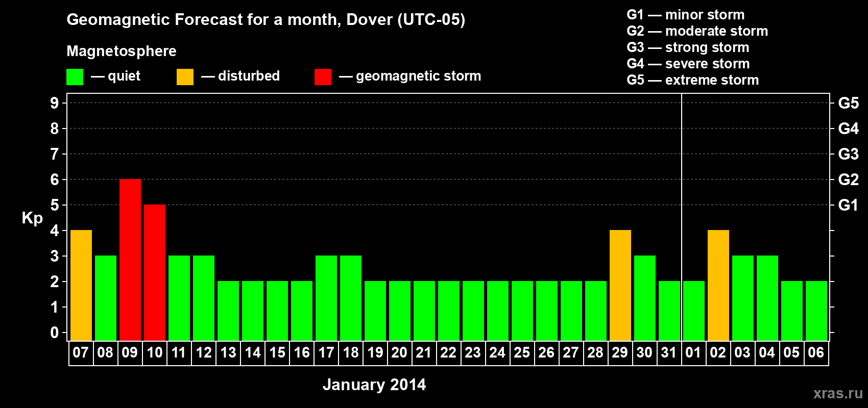Click the chart title 'Geomagnetic Forecast for a month'
The height and width of the screenshot is (408, 868).
(x=204, y=19)
